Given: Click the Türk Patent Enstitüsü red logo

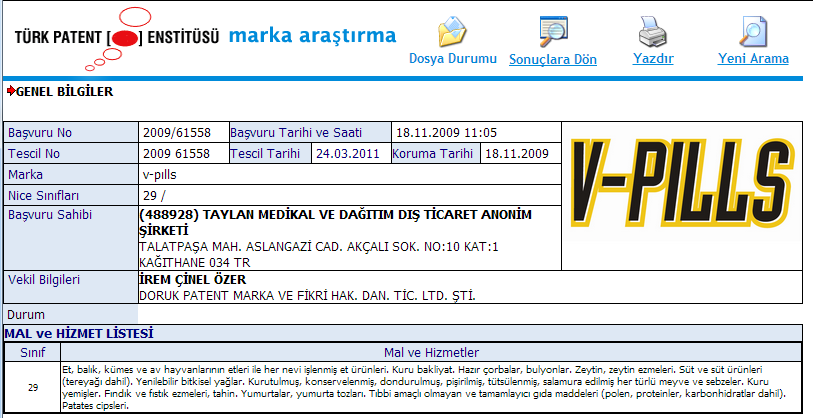Looking at the screenshot, I should tap(125, 38).
